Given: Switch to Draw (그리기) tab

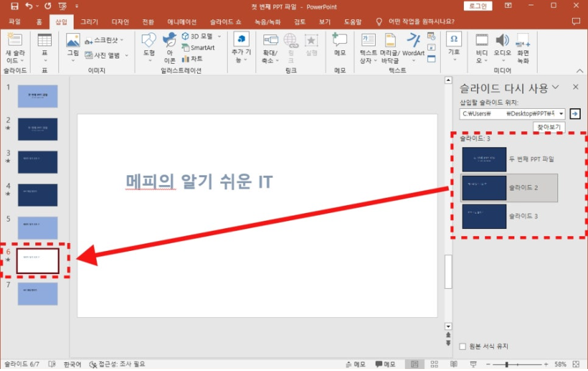Looking at the screenshot, I should (x=89, y=21).
